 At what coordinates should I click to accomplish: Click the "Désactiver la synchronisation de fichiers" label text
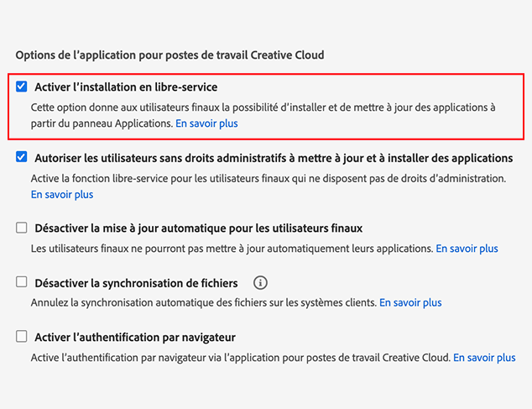(x=136, y=283)
